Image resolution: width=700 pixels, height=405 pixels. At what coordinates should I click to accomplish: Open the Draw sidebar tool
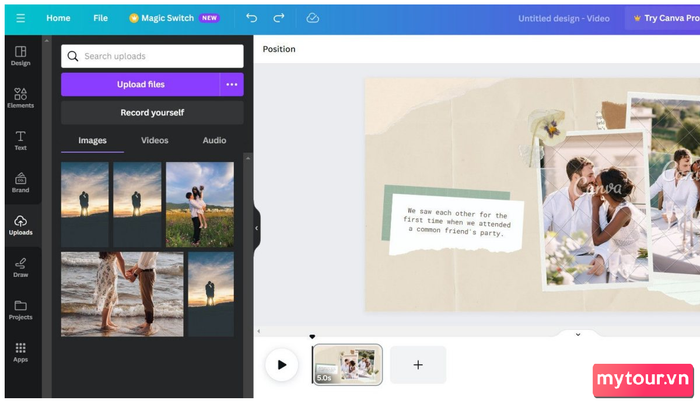pyautogui.click(x=21, y=267)
